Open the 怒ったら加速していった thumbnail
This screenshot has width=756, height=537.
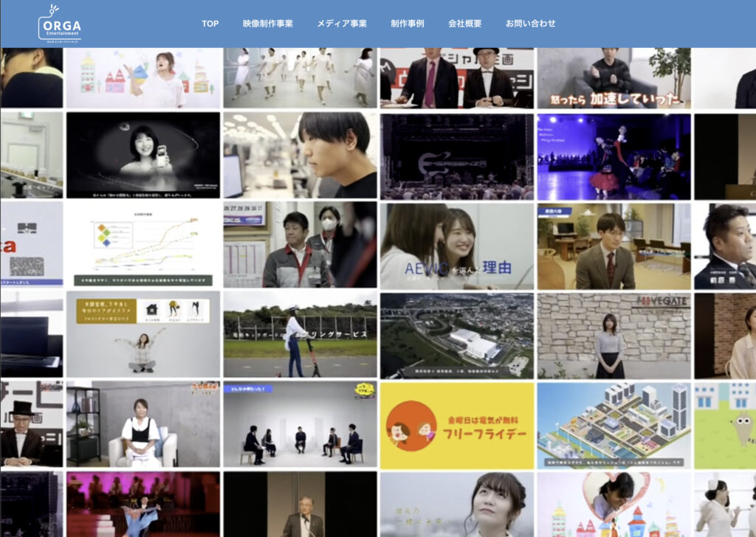(614, 78)
